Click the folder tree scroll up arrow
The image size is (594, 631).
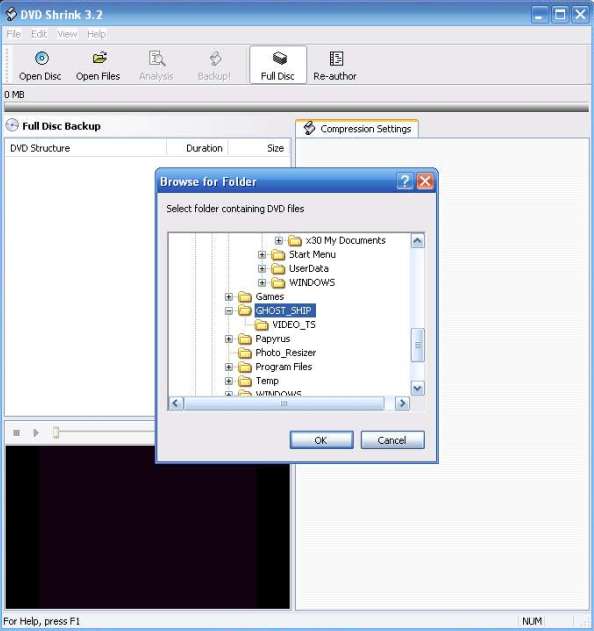418,241
